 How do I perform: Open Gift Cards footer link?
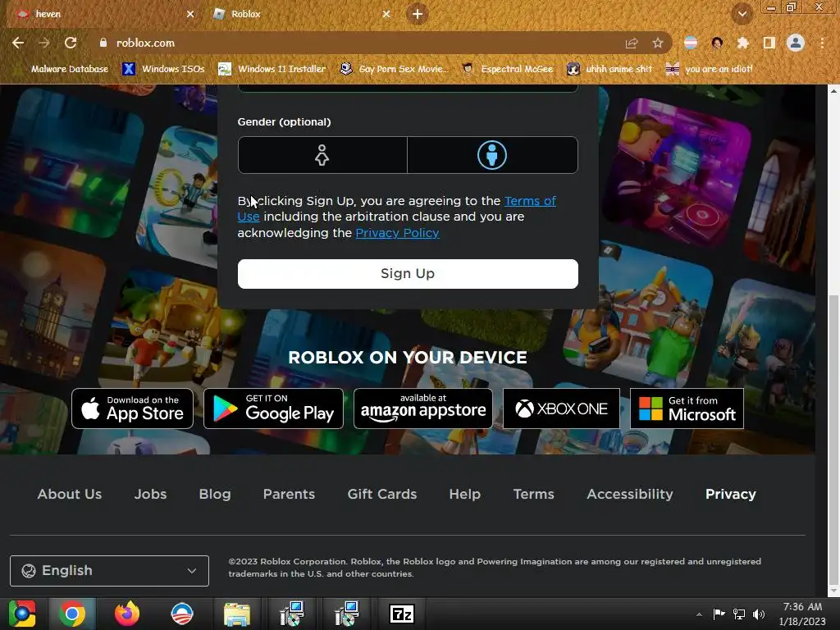coord(382,494)
